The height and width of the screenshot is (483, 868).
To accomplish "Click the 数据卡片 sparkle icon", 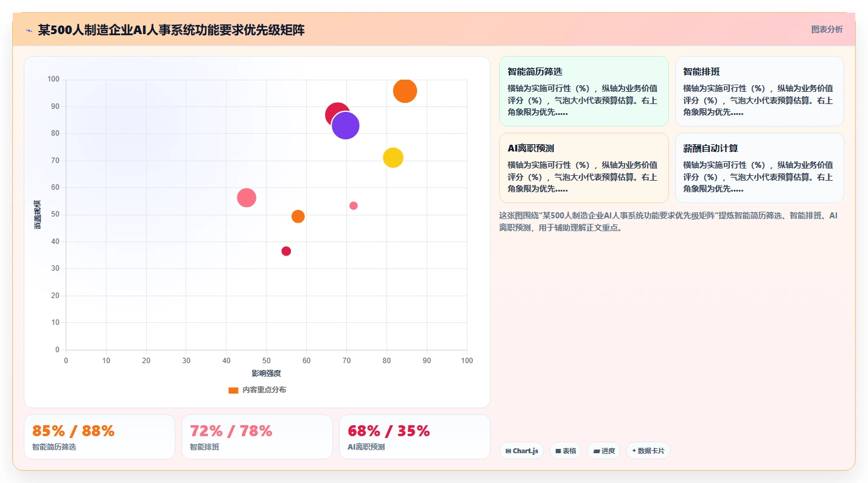I will (634, 451).
